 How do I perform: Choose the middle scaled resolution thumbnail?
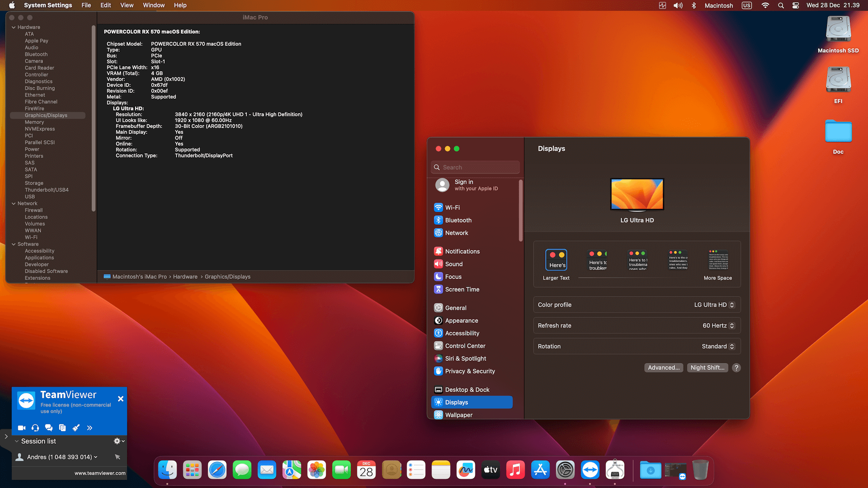[x=637, y=260]
